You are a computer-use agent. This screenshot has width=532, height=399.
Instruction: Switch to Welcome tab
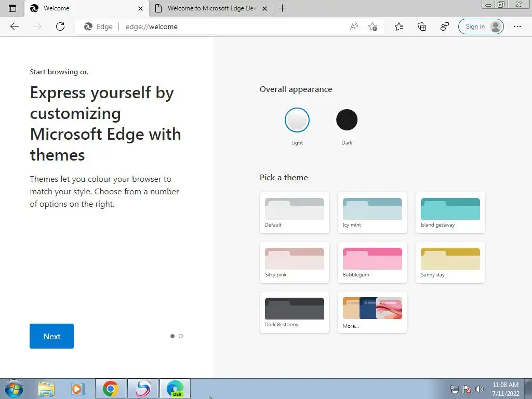click(x=87, y=8)
